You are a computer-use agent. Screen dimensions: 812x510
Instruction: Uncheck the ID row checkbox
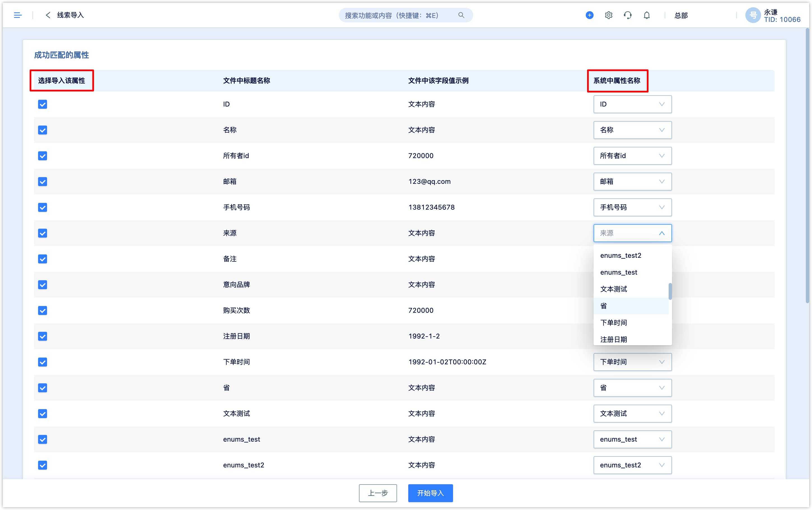(43, 104)
